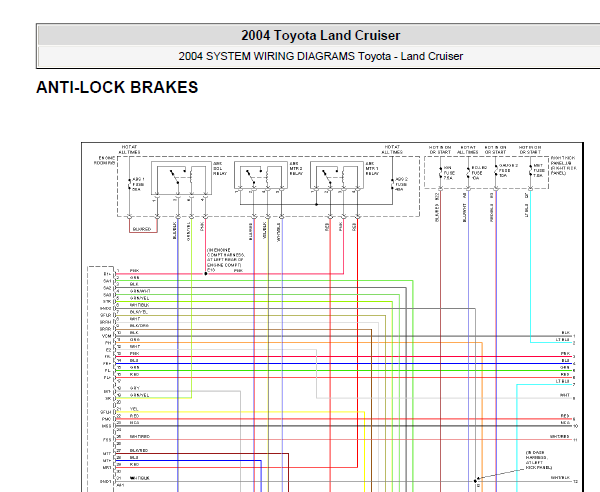Click the 'RIGHT KICK PANEL J/B' label
The width and height of the screenshot is (600, 492).
click(564, 165)
